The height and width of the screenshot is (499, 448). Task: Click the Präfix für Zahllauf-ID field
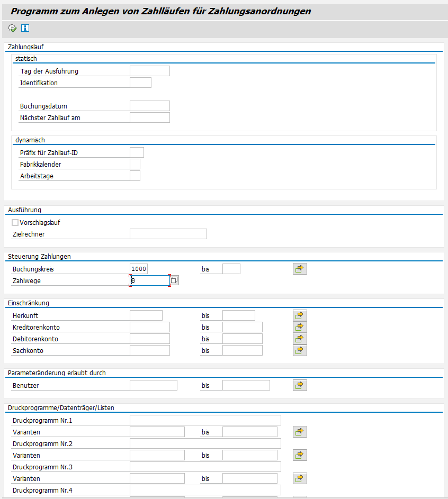pos(137,152)
